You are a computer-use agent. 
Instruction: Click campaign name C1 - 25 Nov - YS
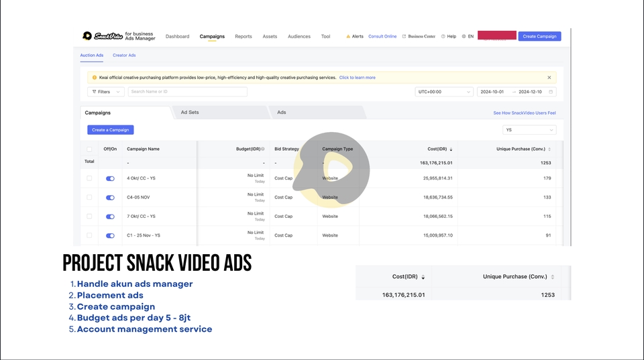point(144,235)
